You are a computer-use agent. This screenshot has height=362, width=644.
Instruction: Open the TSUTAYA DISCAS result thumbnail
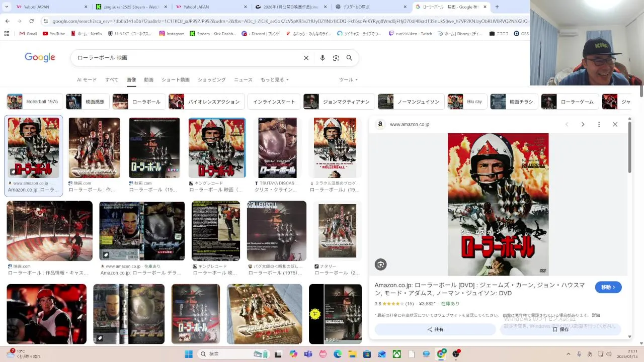(277, 148)
